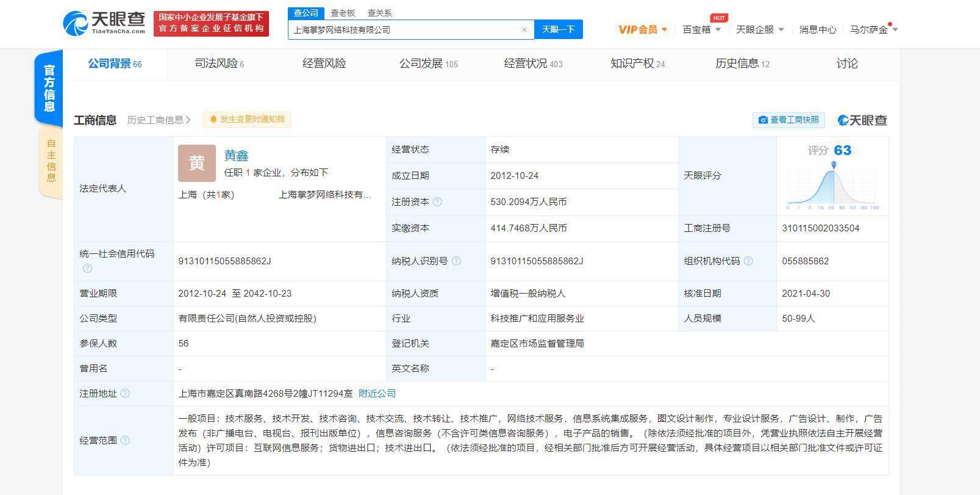Click registered capital 530.2094万人民币
The height and width of the screenshot is (495, 980).
(528, 202)
